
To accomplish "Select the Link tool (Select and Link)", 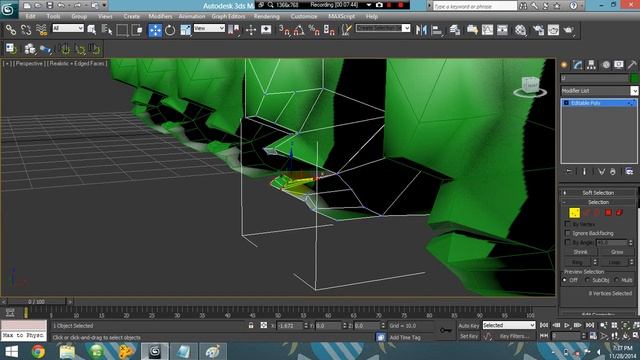I will [11, 30].
